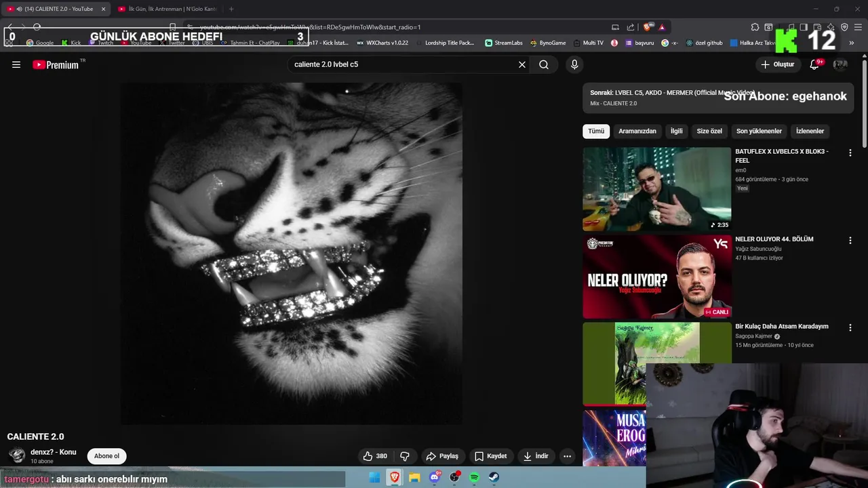Viewport: 868px width, 488px height.
Task: Open the denxz? - Konu channel link
Action: tap(53, 452)
